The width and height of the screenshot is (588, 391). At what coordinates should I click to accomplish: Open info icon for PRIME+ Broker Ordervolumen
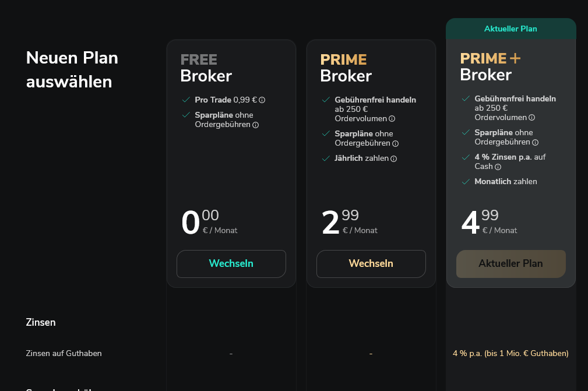531,118
